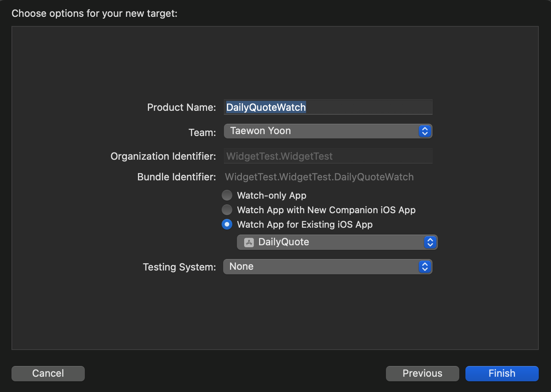Click the Bundle Identifier value text
Screen dimensions: 551x392
pyautogui.click(x=319, y=177)
